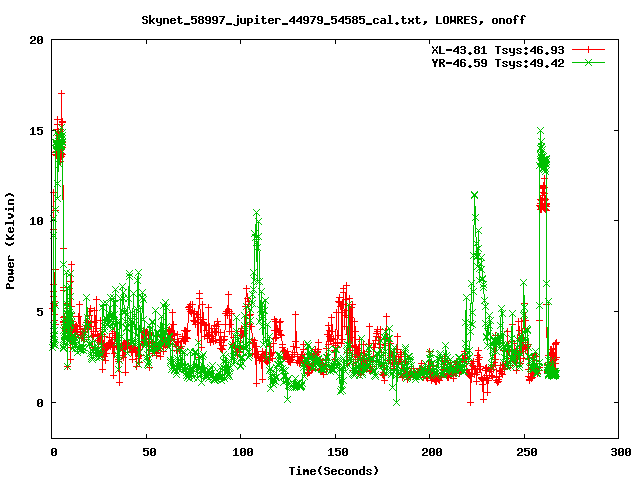640x480 pixels.
Task: Click the x-axis tick label 50
Action: pos(149,452)
